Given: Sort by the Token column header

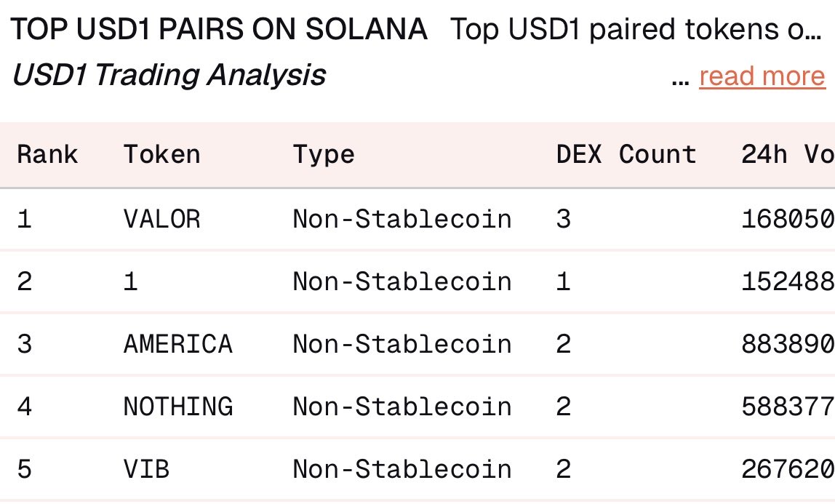Looking at the screenshot, I should pyautogui.click(x=161, y=154).
